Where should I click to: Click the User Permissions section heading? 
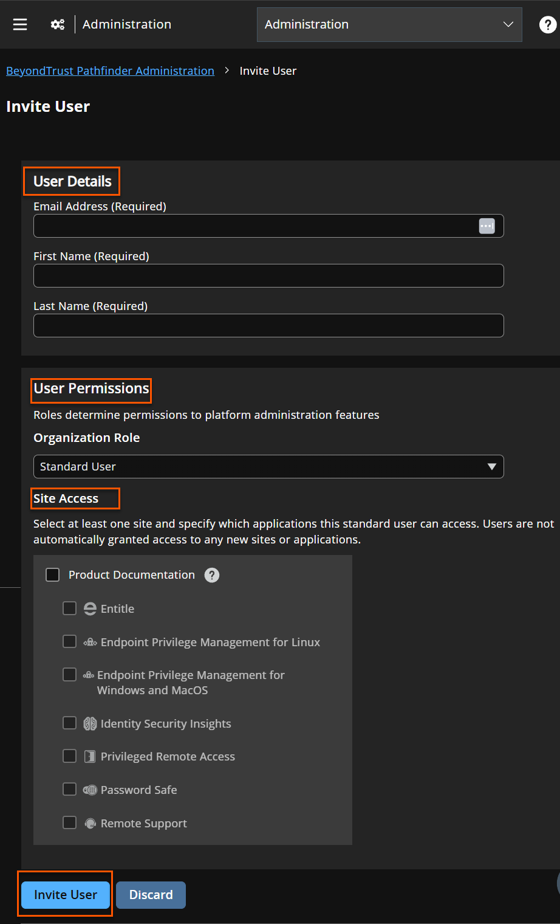[91, 388]
